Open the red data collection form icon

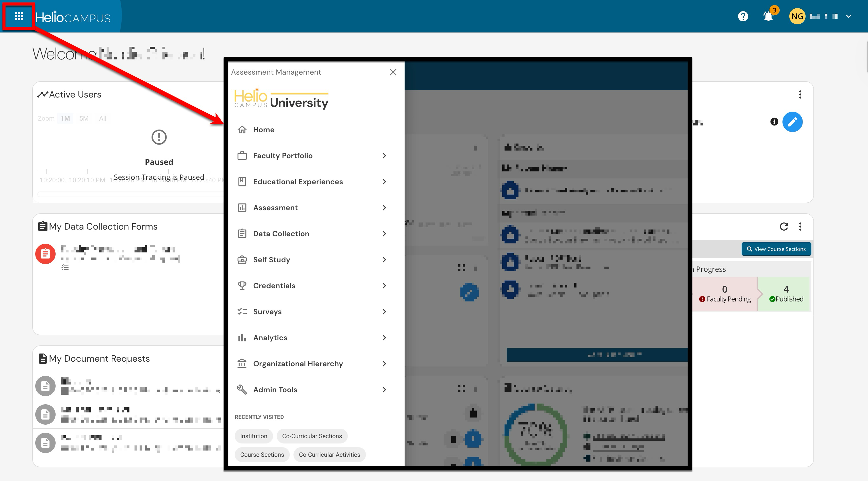(x=45, y=253)
